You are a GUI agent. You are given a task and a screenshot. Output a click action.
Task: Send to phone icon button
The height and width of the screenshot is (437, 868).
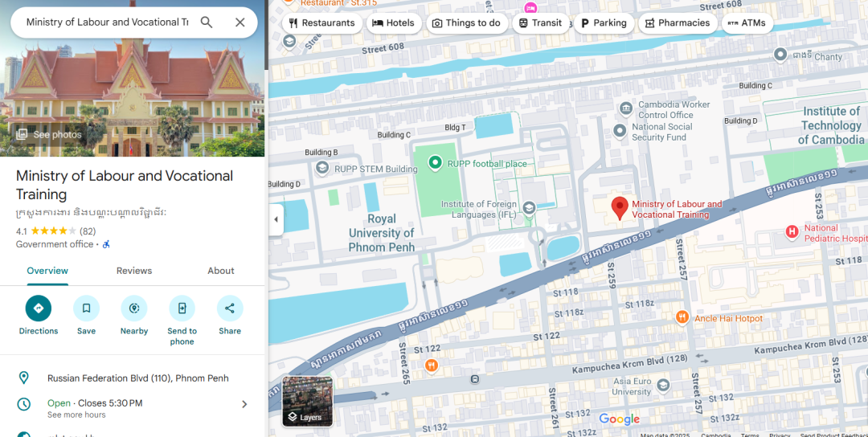pos(182,308)
